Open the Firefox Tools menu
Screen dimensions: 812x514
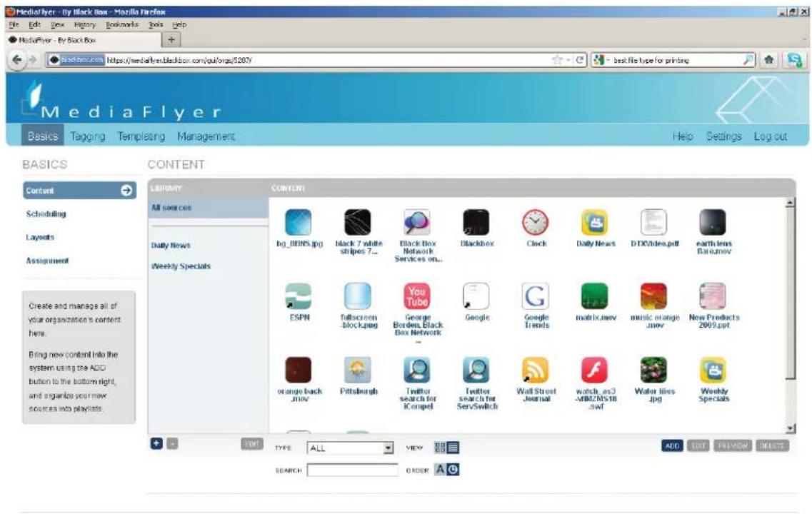[156, 24]
